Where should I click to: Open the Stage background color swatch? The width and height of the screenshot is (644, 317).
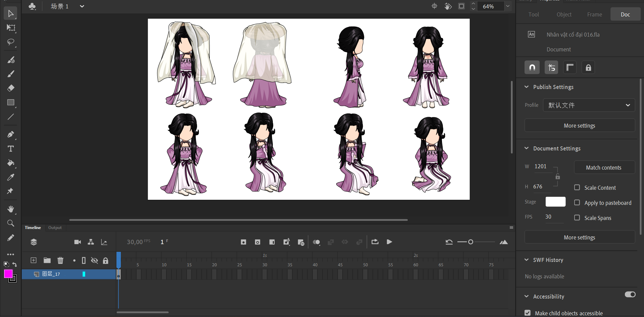(555, 202)
